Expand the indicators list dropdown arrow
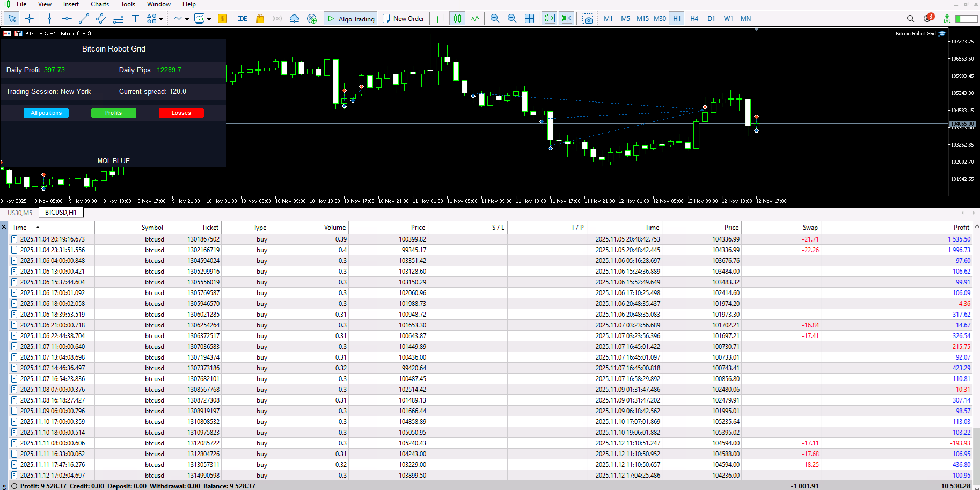This screenshot has width=980, height=490. (x=187, y=19)
